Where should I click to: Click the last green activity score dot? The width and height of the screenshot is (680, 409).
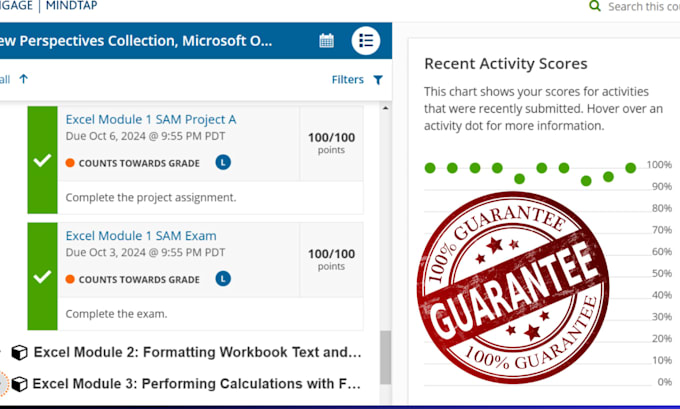(631, 168)
